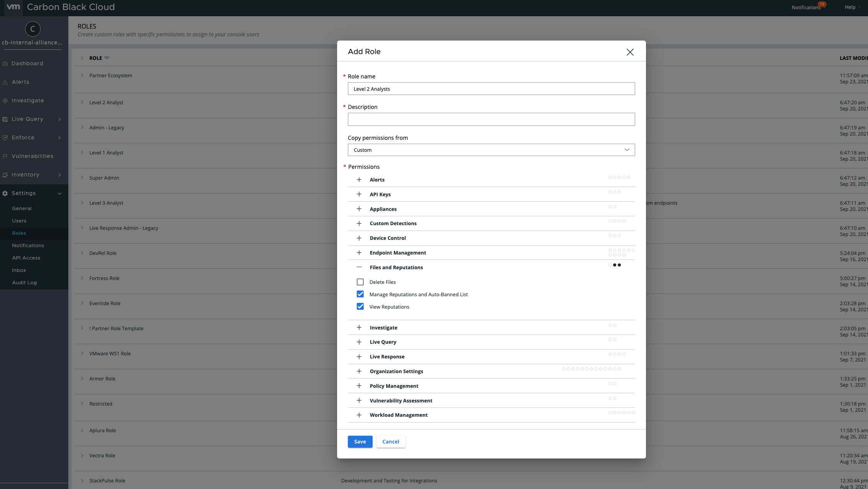Cancel the Add Role dialog
This screenshot has width=868, height=489.
[x=391, y=441]
